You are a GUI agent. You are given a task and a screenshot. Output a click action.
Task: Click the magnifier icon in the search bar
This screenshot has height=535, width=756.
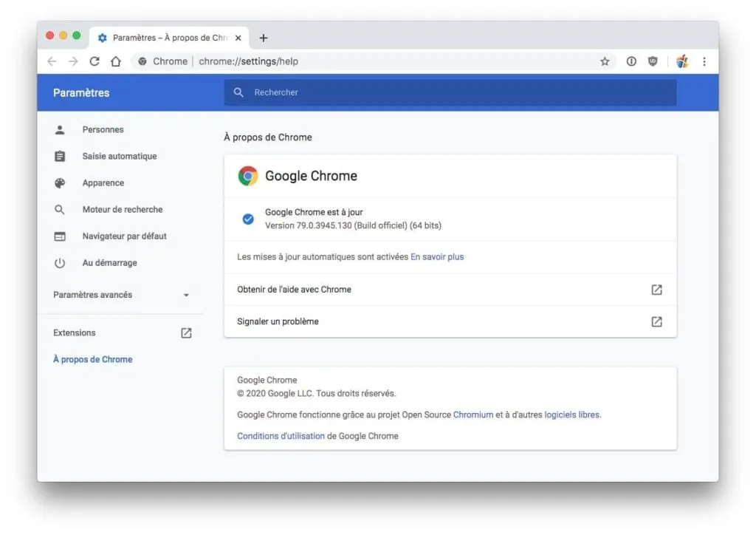[x=238, y=92]
